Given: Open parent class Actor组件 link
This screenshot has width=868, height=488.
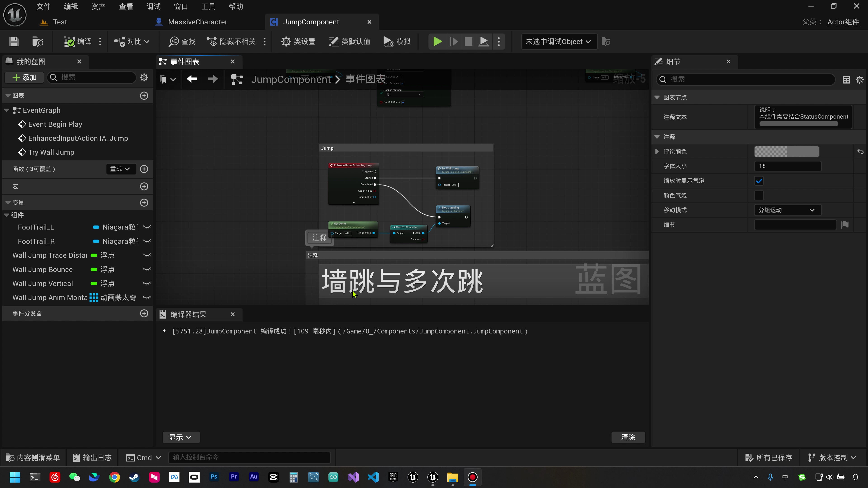Looking at the screenshot, I should pos(843,22).
